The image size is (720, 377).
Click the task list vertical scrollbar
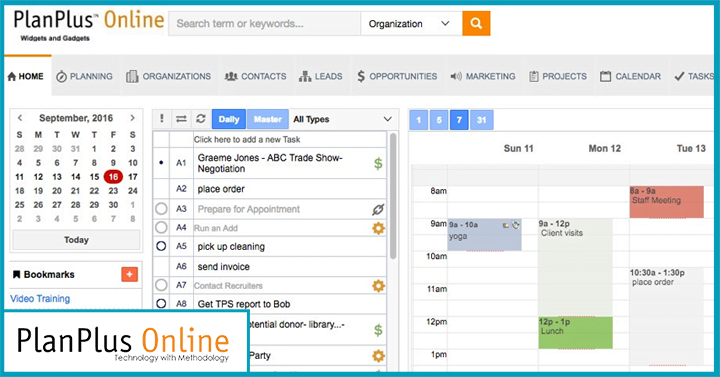[393, 197]
